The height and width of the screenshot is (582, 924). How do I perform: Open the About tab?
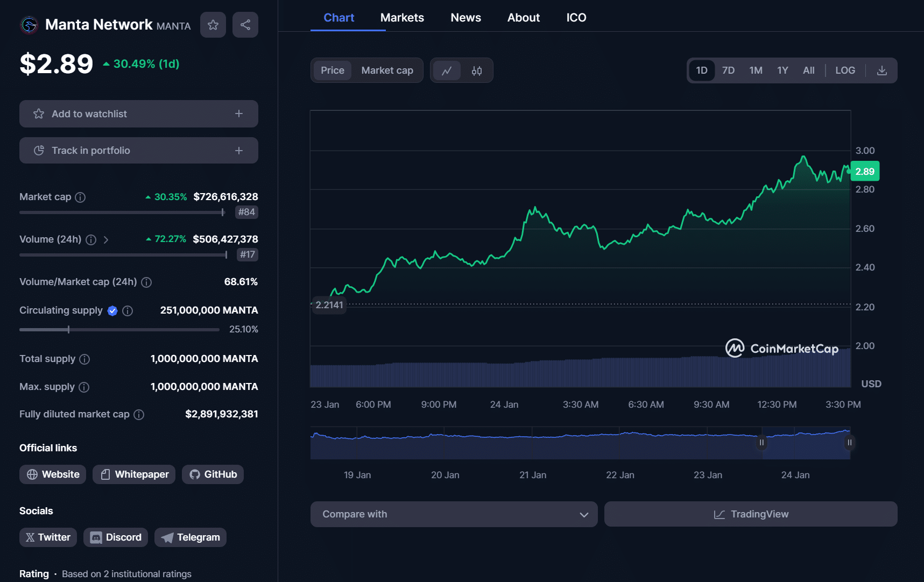click(x=524, y=18)
